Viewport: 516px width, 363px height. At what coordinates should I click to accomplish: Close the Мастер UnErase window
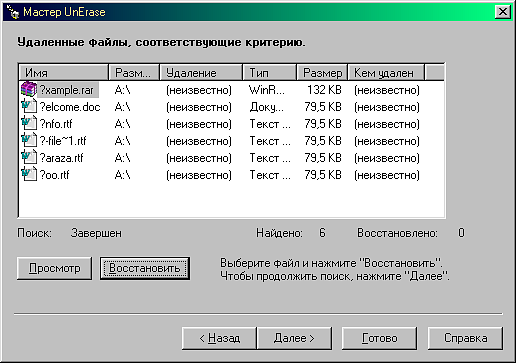coord(502,12)
